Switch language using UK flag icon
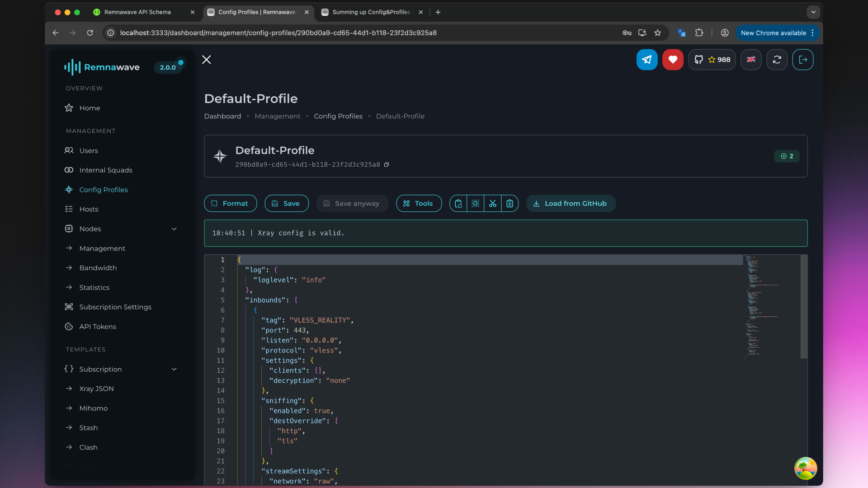 pyautogui.click(x=751, y=59)
